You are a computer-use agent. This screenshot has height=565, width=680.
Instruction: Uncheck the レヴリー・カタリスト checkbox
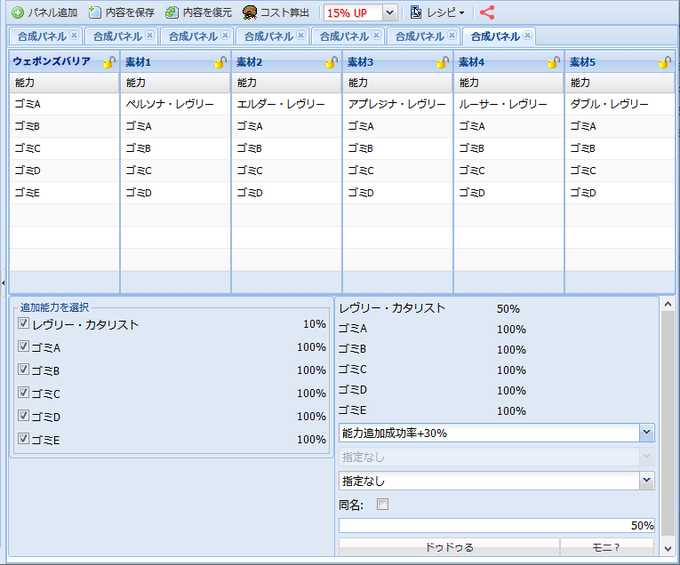tap(23, 323)
